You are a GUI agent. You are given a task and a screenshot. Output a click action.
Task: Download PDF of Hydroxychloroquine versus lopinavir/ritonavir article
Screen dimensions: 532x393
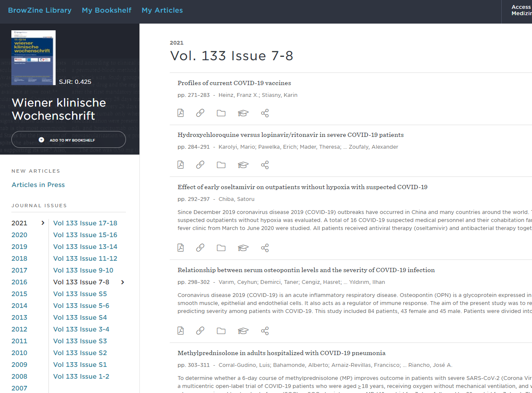tap(181, 165)
